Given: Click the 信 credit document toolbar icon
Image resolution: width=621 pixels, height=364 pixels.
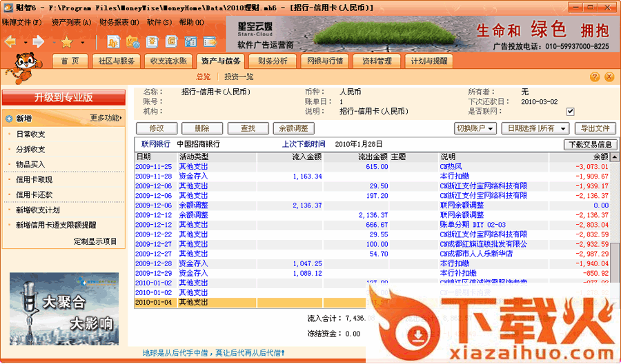Looking at the screenshot, I should tap(172, 41).
